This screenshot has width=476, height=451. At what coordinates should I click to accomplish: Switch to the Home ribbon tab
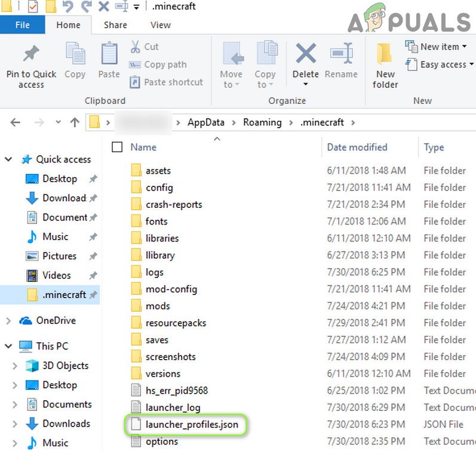(x=68, y=25)
